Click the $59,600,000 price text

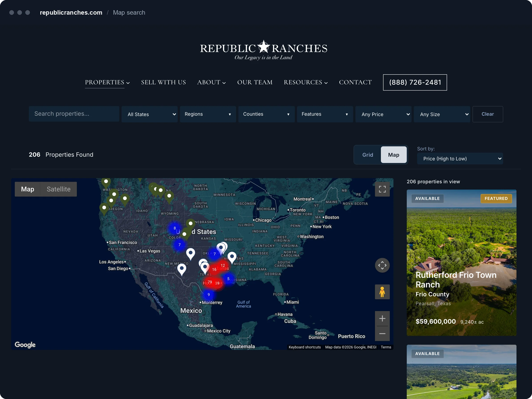coord(436,321)
